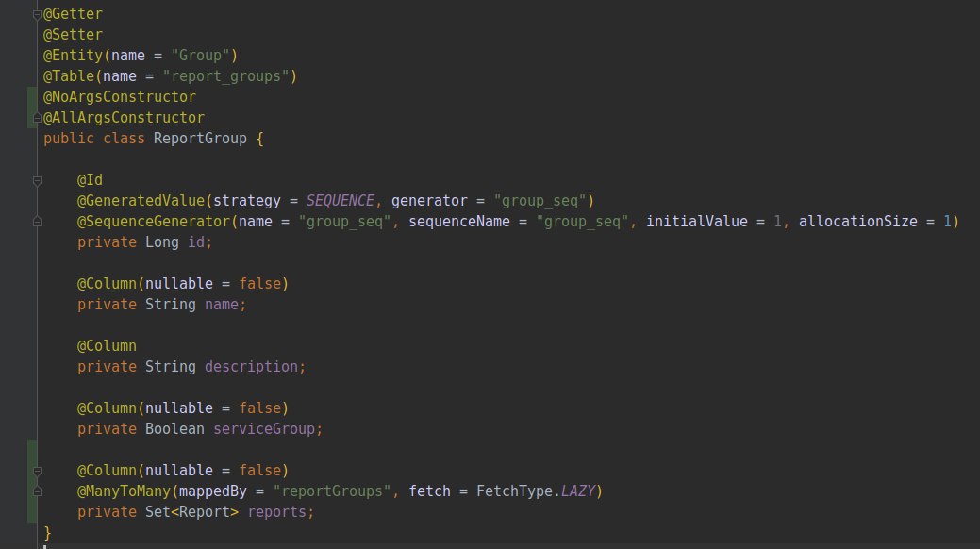Click the @Table annotation
The height and width of the screenshot is (549, 980).
pos(68,75)
